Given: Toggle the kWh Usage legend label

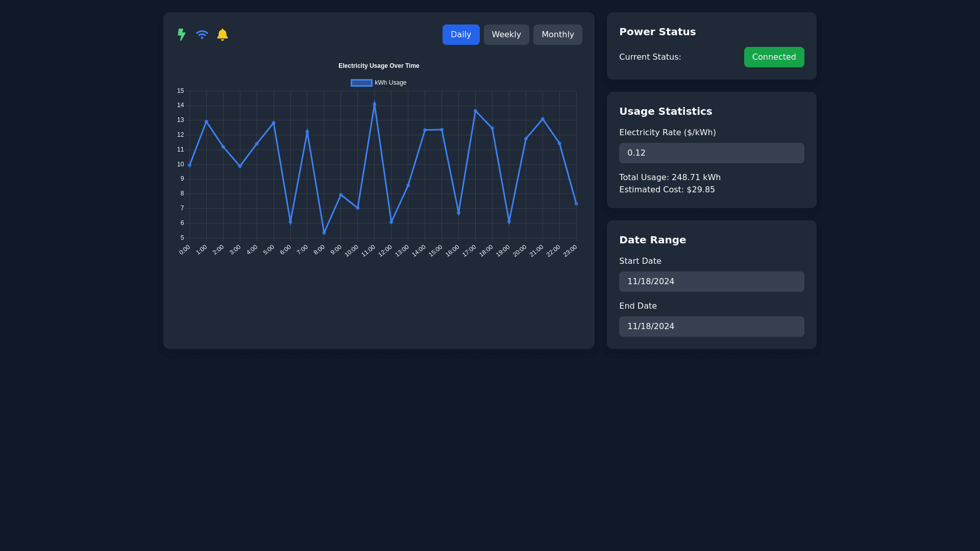Looking at the screenshot, I should (390, 83).
